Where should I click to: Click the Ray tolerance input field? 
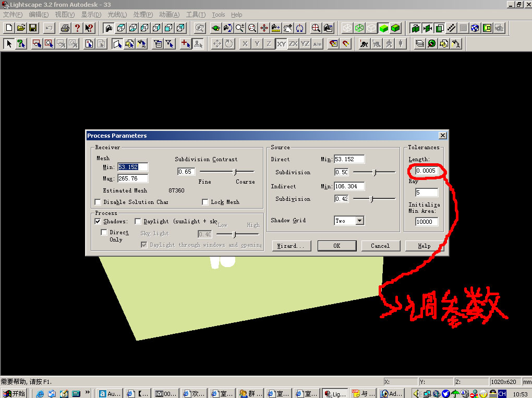click(427, 192)
